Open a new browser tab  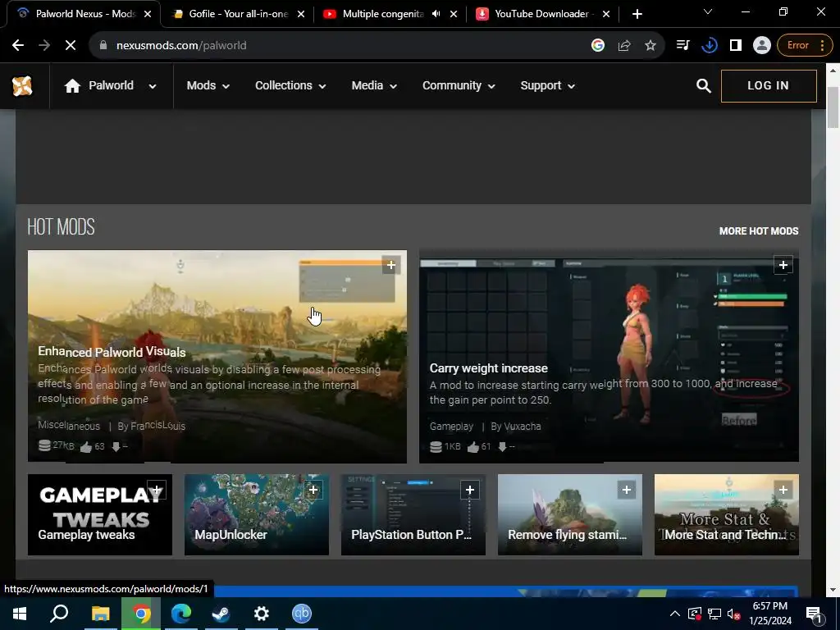pos(637,14)
